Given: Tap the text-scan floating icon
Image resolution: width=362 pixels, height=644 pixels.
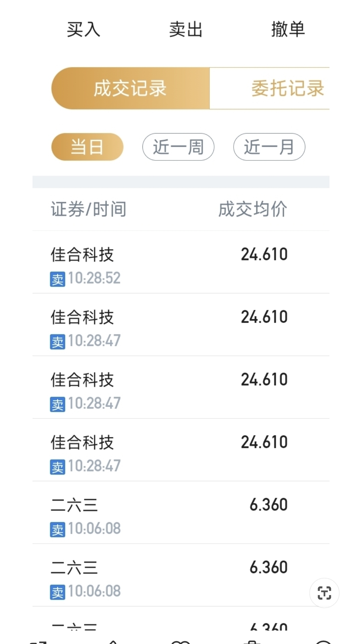Looking at the screenshot, I should (x=324, y=593).
